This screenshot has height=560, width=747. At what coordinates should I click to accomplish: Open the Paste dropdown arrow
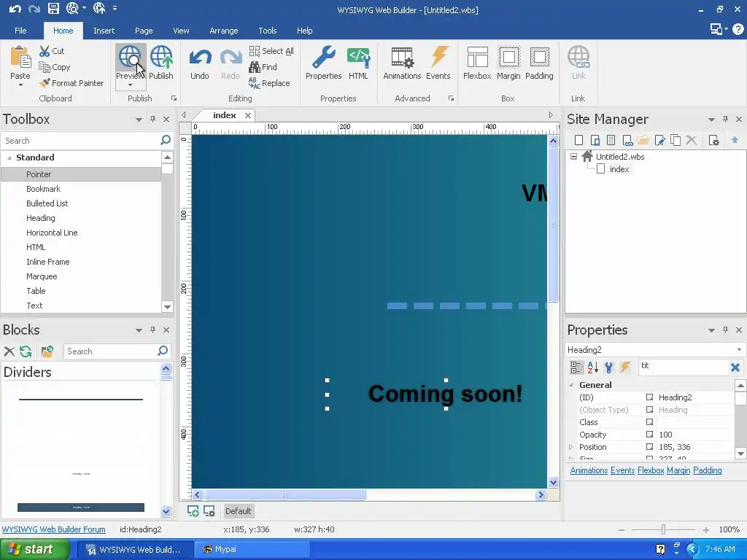tap(20, 85)
